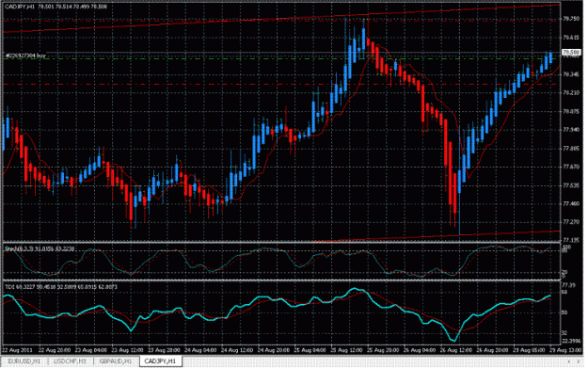Switch to the EURUSD,H1 chart tab
The image size is (588, 368).
[24, 361]
